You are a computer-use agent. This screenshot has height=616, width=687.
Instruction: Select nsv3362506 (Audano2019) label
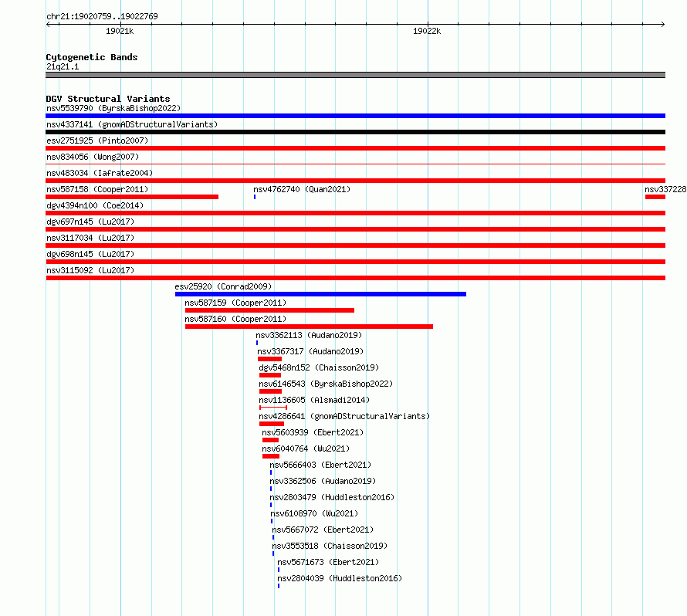click(323, 481)
